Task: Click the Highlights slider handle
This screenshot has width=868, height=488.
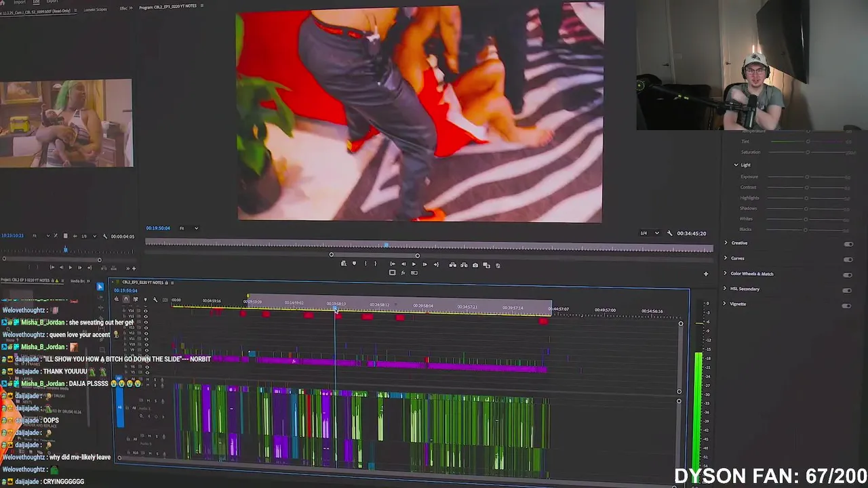Action: (807, 198)
